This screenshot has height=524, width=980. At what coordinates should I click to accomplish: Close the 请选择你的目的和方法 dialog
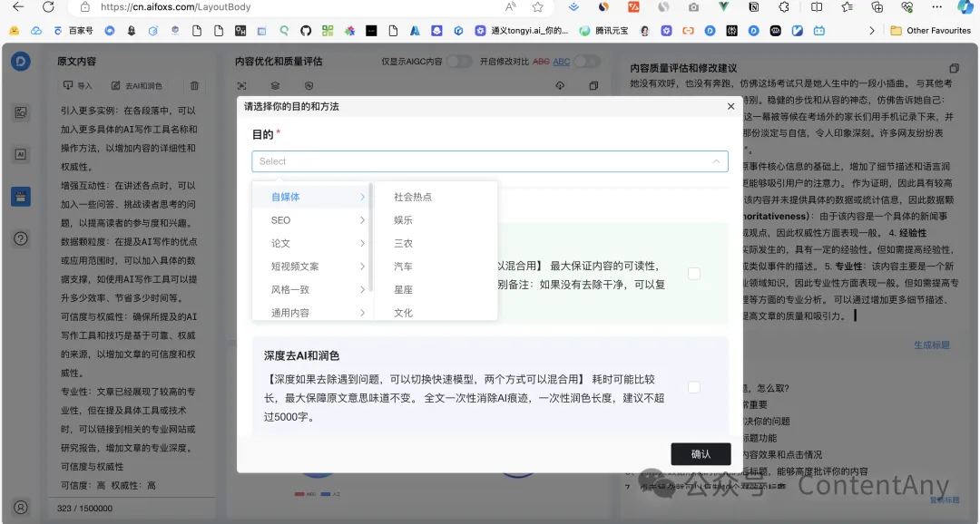pyautogui.click(x=731, y=106)
